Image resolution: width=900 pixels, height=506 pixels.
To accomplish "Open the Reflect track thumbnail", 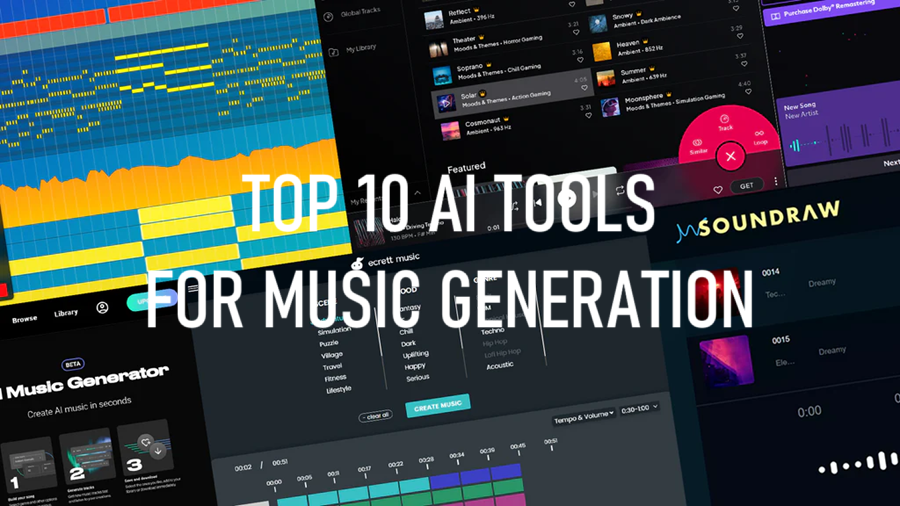I will click(433, 20).
